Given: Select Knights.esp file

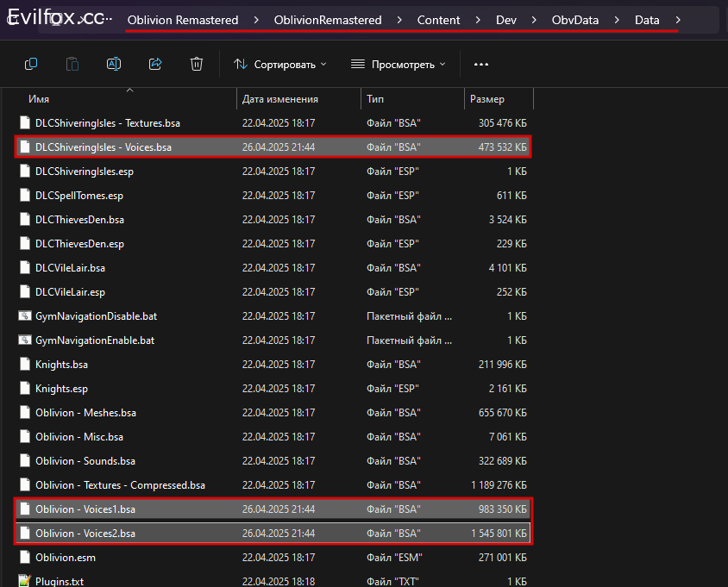Looking at the screenshot, I should (x=273, y=389).
